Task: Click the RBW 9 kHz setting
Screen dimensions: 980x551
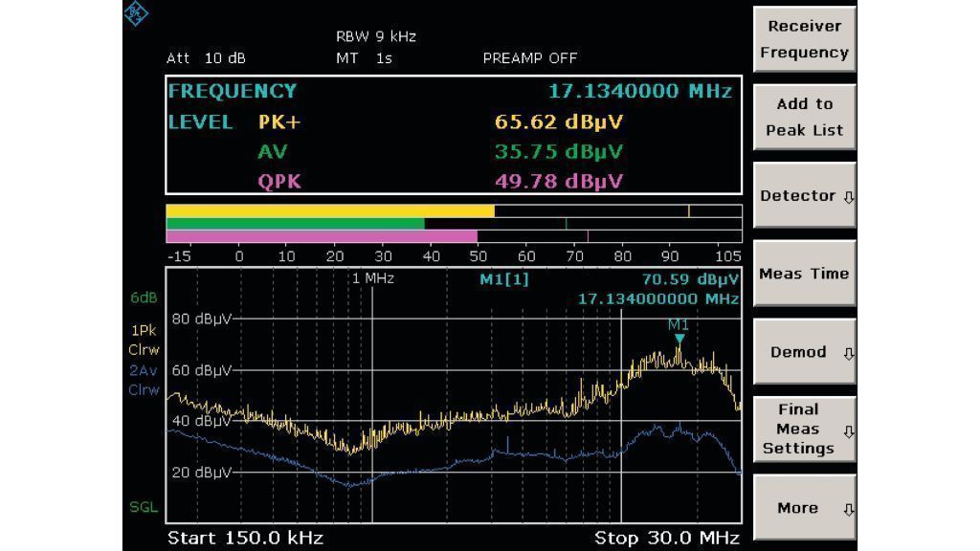Action: [x=376, y=37]
